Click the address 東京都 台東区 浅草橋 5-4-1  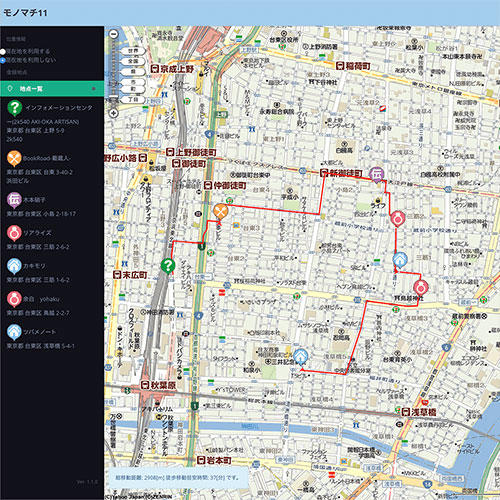pyautogui.click(x=41, y=346)
